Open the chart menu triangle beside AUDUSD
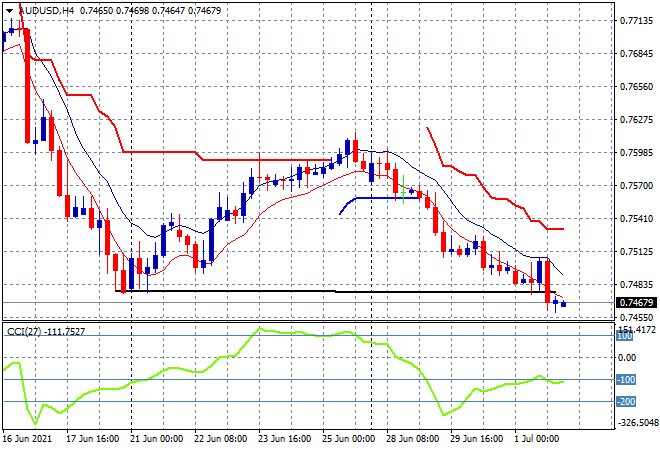The width and height of the screenshot is (660, 450). 9,11
